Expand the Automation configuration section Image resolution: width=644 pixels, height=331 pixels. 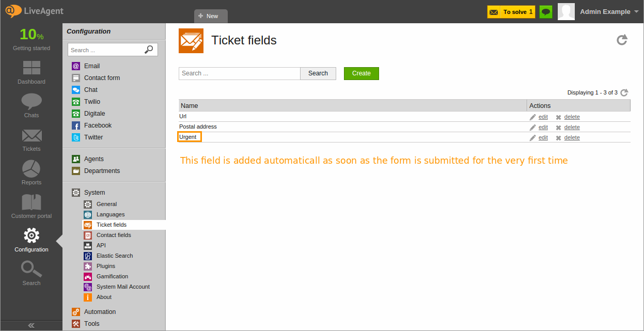point(100,312)
